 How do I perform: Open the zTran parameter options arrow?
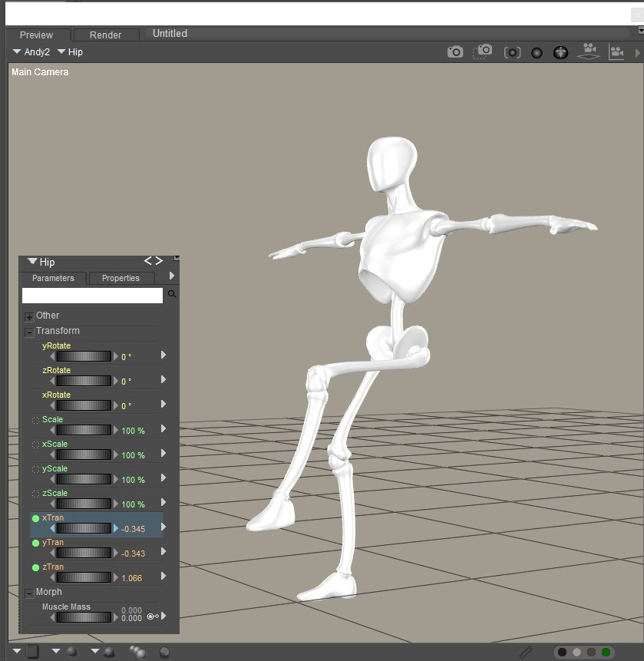pos(163,576)
